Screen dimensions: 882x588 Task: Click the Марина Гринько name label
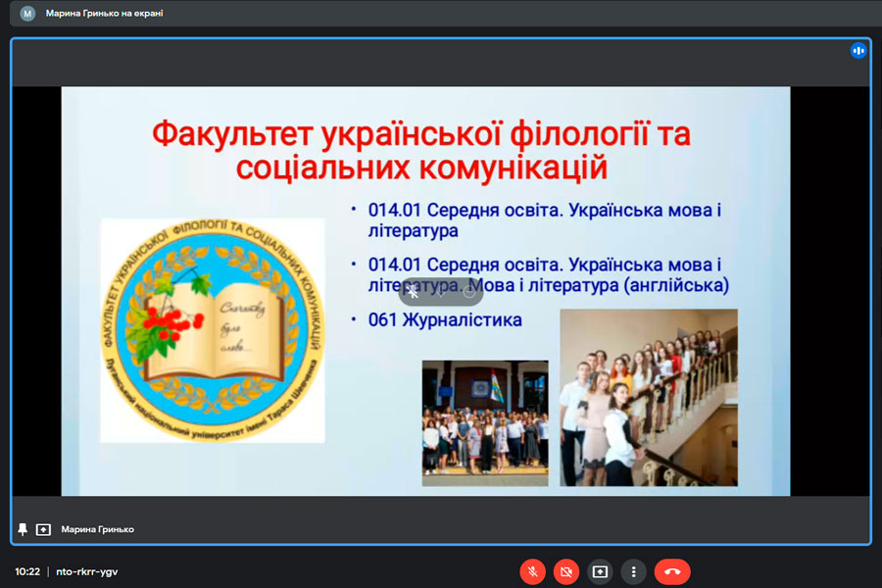(x=97, y=529)
